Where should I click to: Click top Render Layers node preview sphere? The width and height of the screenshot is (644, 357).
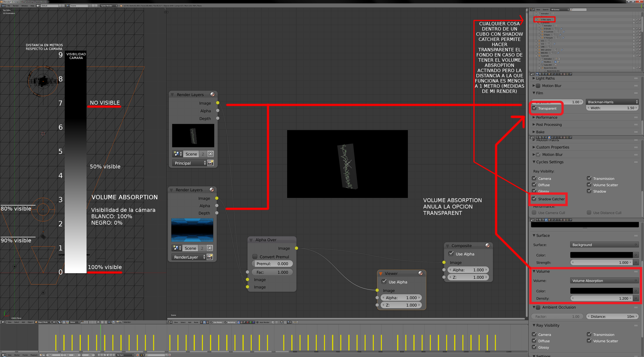pos(212,94)
